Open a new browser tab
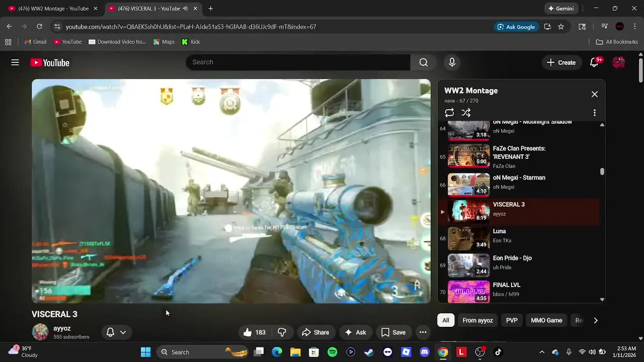Image resolution: width=644 pixels, height=362 pixels. tap(211, 9)
